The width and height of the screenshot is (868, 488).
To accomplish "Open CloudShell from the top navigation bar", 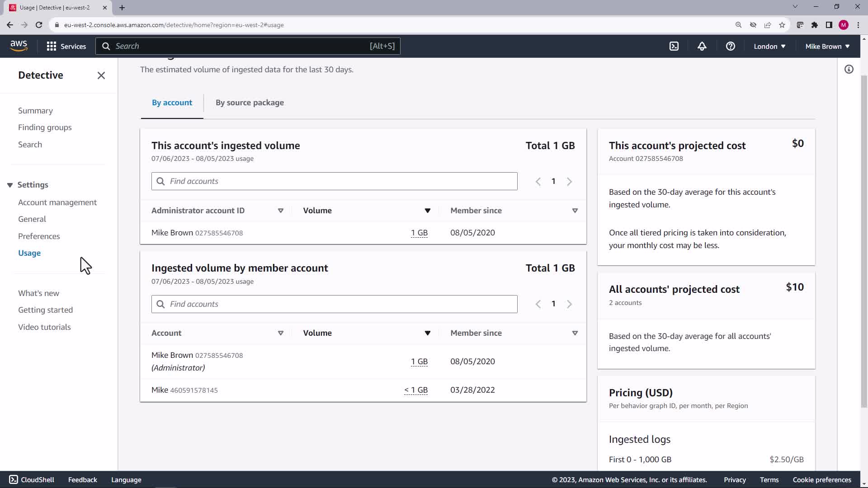I will (x=674, y=46).
